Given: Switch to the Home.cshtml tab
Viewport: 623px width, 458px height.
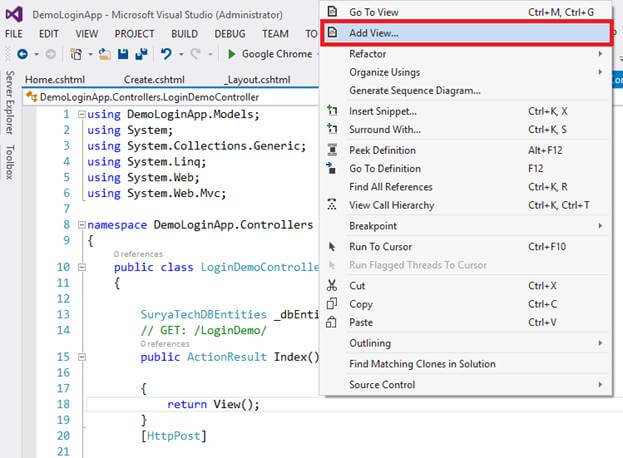Looking at the screenshot, I should click(55, 79).
